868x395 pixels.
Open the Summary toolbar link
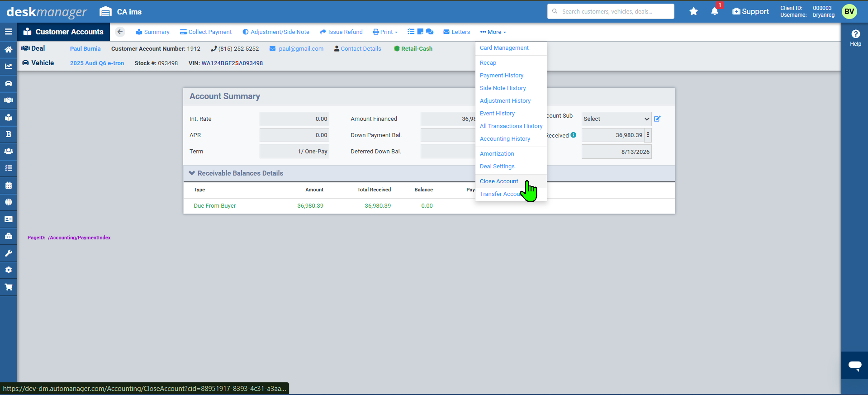point(152,32)
